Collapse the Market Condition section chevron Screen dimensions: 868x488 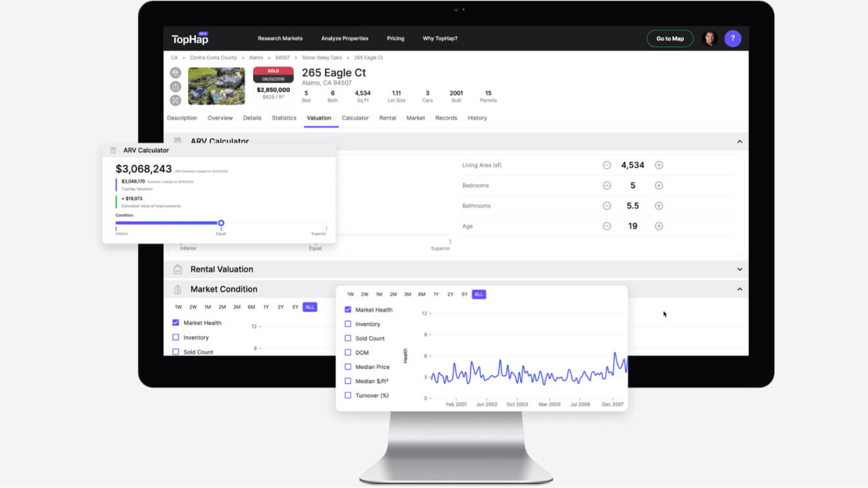pyautogui.click(x=740, y=289)
